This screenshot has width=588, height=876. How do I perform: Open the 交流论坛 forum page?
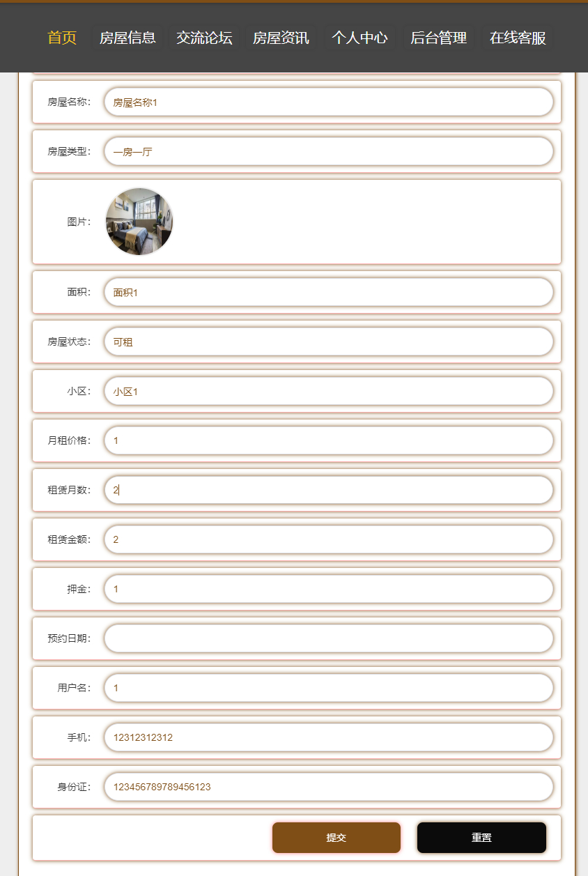point(204,38)
